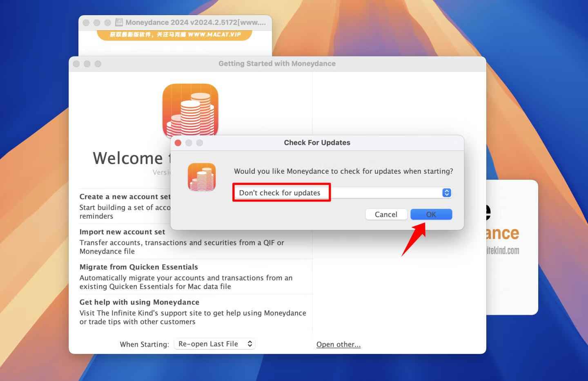
Task: Click orange MACAT.VIP banner in back window
Action: pyautogui.click(x=174, y=35)
